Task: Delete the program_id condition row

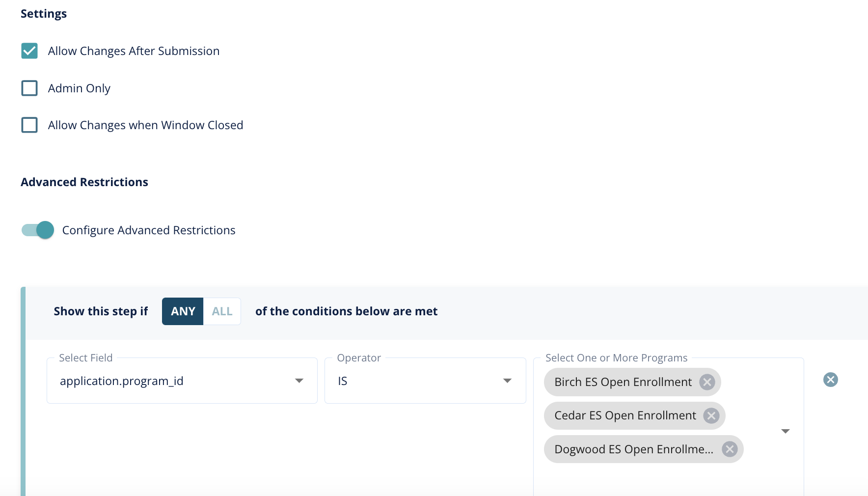Action: click(830, 380)
